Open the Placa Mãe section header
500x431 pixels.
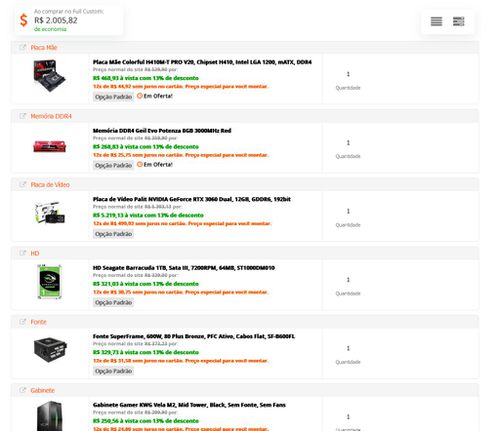pyautogui.click(x=245, y=47)
